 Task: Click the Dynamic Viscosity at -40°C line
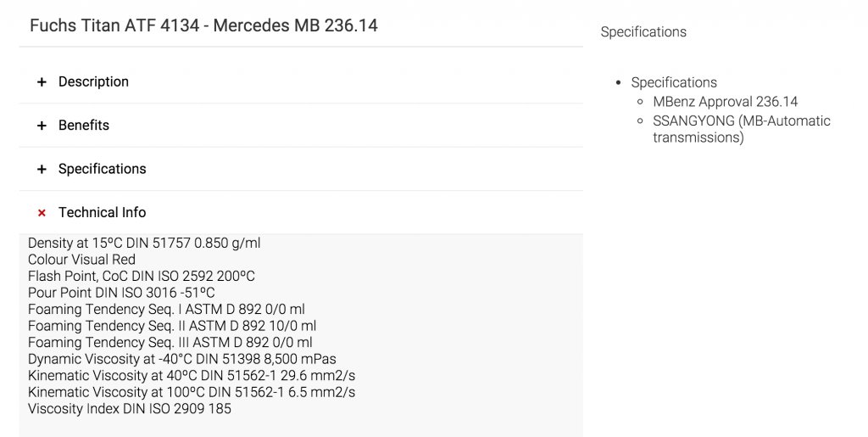pos(181,359)
